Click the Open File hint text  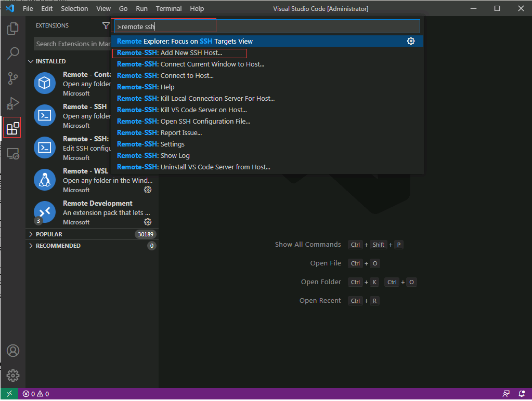[x=326, y=263]
